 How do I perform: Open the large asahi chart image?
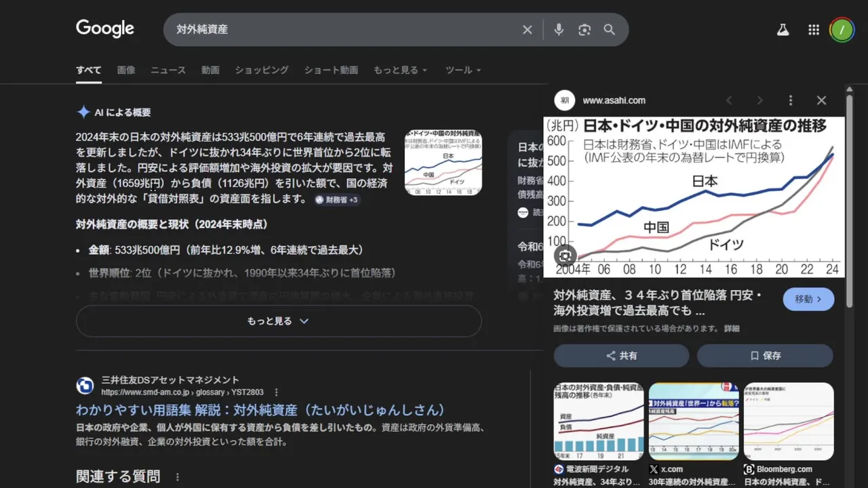pos(694,197)
